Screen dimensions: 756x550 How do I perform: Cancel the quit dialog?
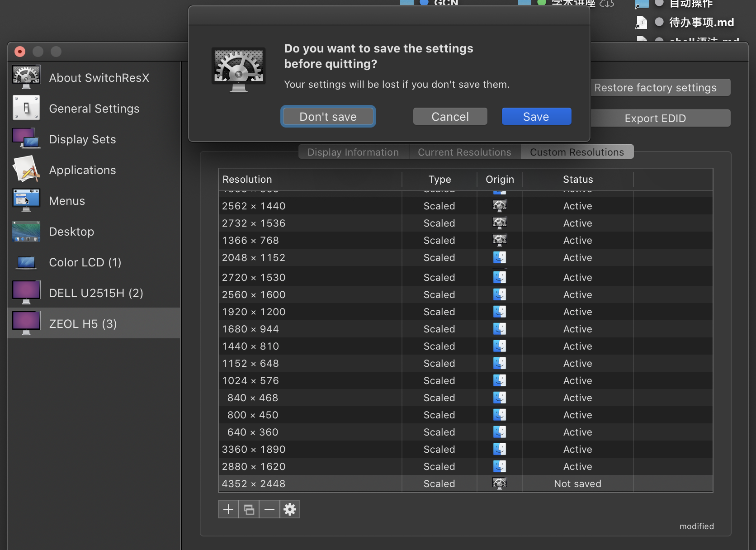(450, 117)
